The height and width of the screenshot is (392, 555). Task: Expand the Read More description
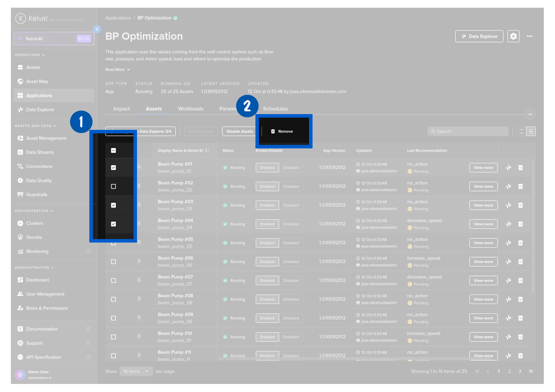118,70
